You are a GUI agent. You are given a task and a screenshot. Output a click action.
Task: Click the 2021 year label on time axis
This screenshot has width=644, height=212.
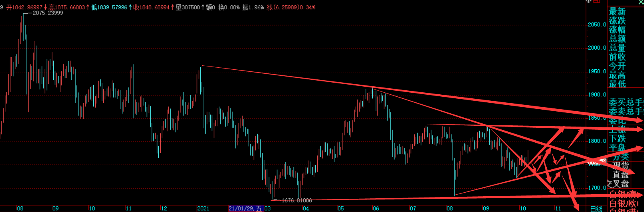203,208
